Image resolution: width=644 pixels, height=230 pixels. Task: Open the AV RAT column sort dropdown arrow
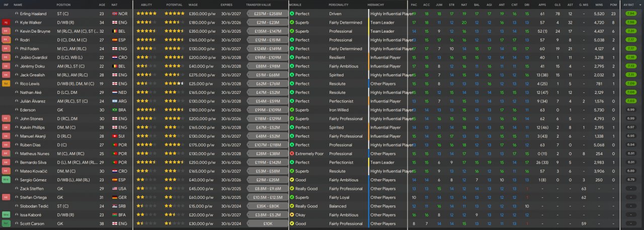coord(639,5)
